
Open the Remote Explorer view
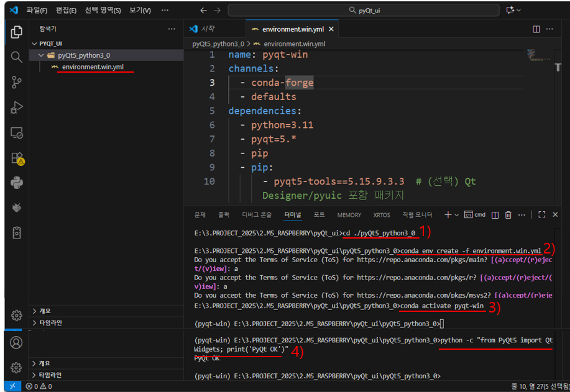point(17,133)
